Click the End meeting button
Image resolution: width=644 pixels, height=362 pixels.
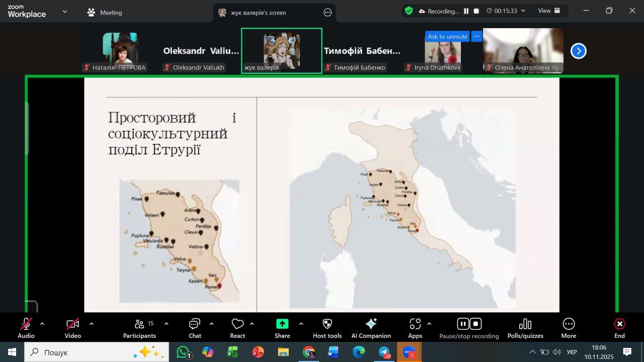[619, 327]
